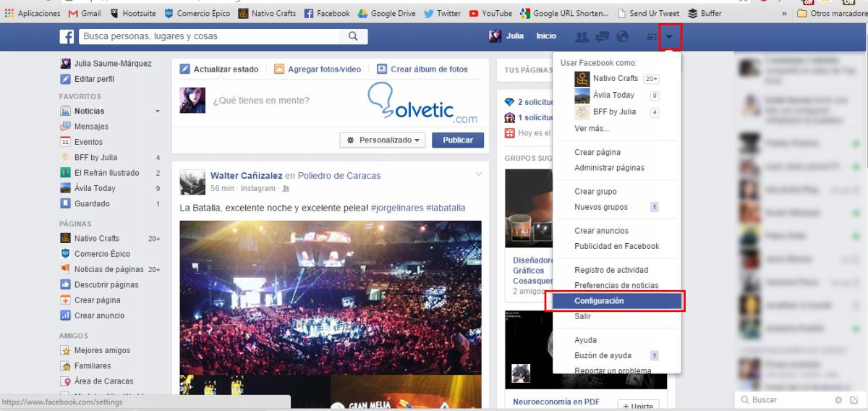This screenshot has height=411, width=868.
Task: Open friend requests icon in header
Action: click(x=581, y=36)
